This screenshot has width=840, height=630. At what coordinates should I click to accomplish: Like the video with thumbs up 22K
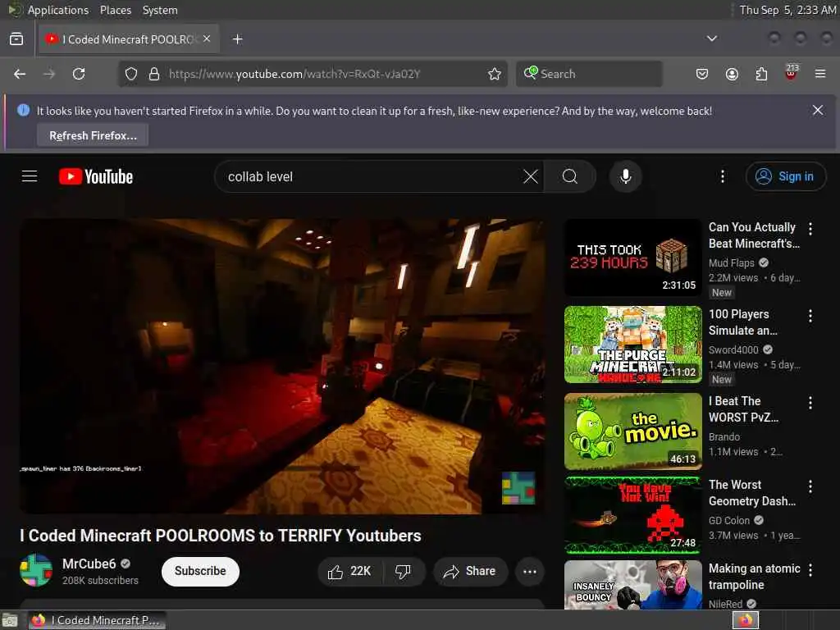(350, 572)
